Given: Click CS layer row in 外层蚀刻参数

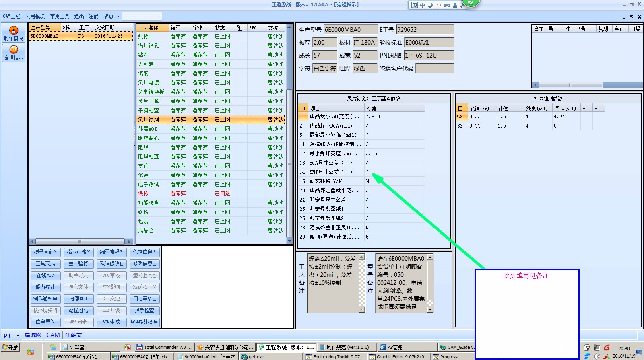Looking at the screenshot, I should 530,117.
